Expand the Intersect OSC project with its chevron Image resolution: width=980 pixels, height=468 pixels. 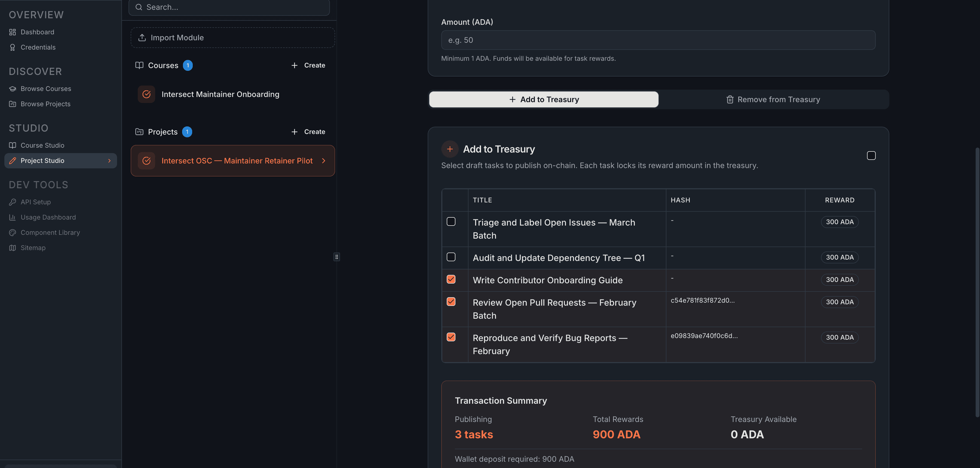[324, 161]
